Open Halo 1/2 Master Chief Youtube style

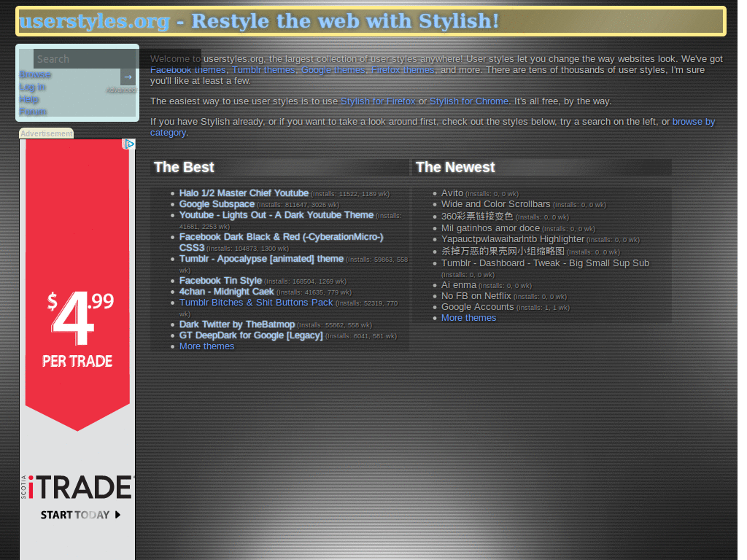click(244, 193)
